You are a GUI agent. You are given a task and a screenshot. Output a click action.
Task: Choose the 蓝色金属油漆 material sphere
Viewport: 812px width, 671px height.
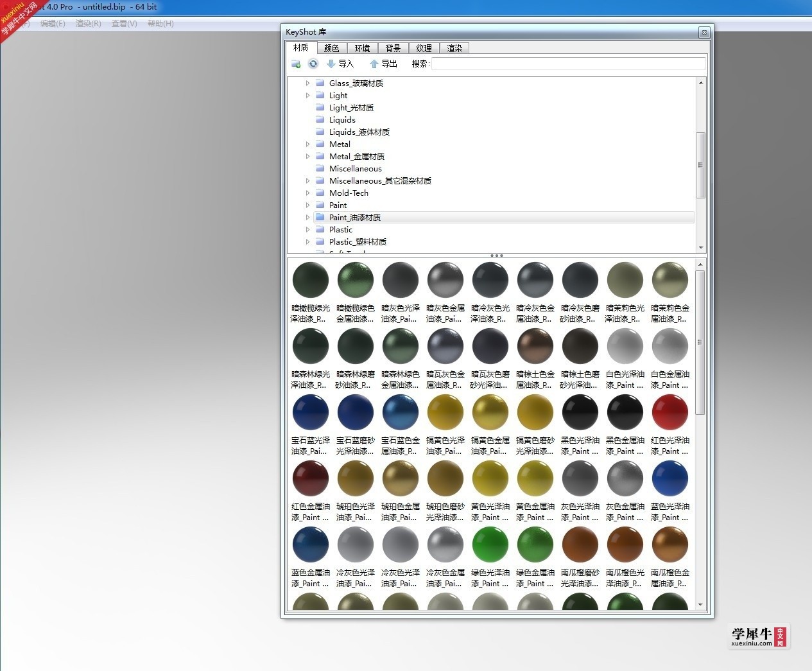tap(311, 545)
